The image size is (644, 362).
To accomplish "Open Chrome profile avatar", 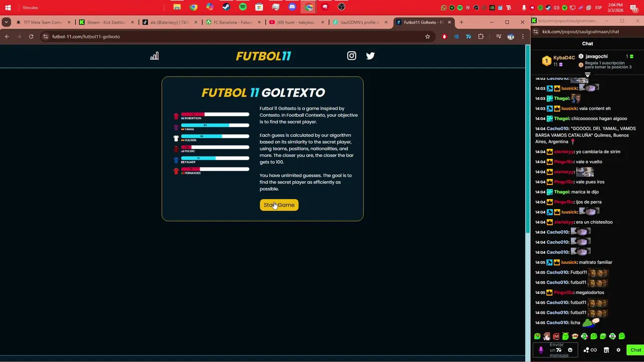I will pyautogui.click(x=511, y=36).
